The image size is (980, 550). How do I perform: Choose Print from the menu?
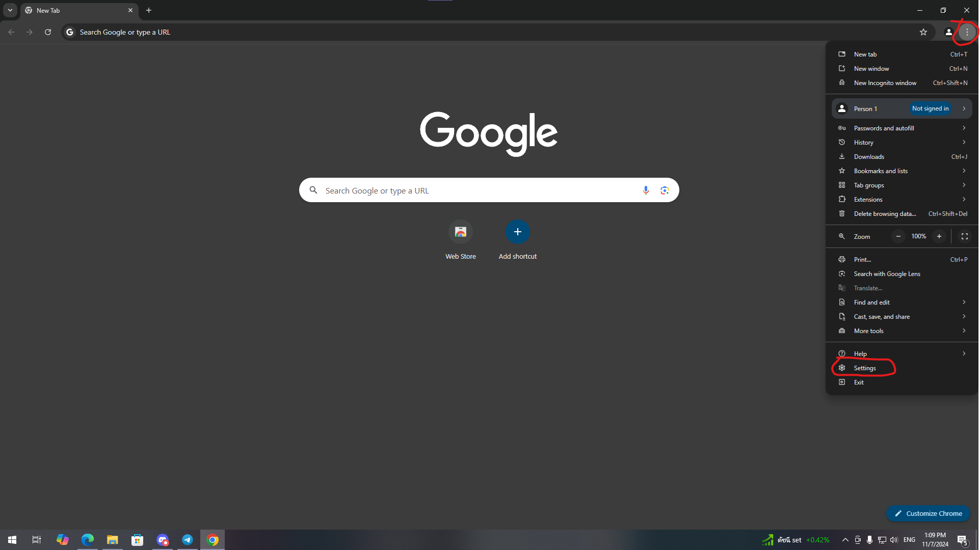tap(903, 260)
